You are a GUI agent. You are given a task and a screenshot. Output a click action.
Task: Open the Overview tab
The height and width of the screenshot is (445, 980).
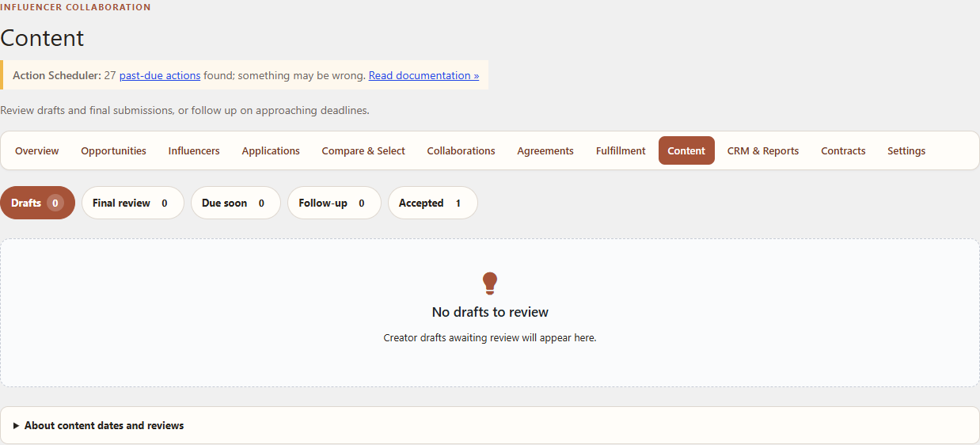(x=37, y=150)
